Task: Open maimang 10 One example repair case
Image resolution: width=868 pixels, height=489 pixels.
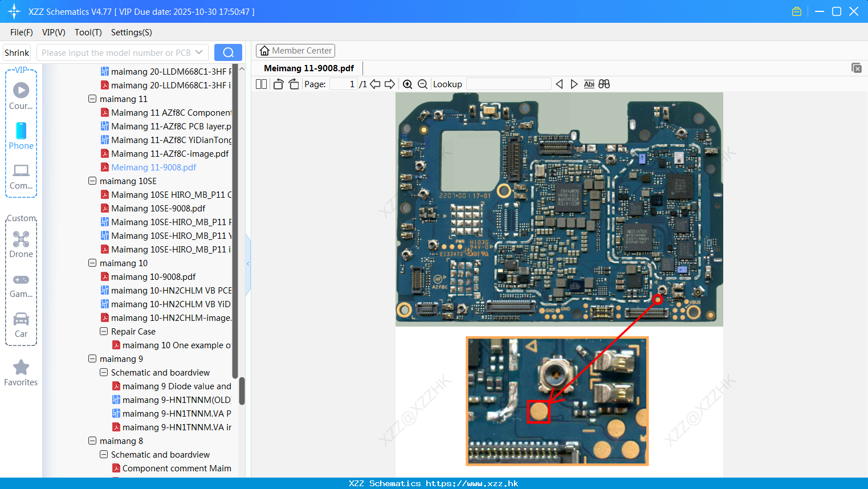Action: [172, 345]
